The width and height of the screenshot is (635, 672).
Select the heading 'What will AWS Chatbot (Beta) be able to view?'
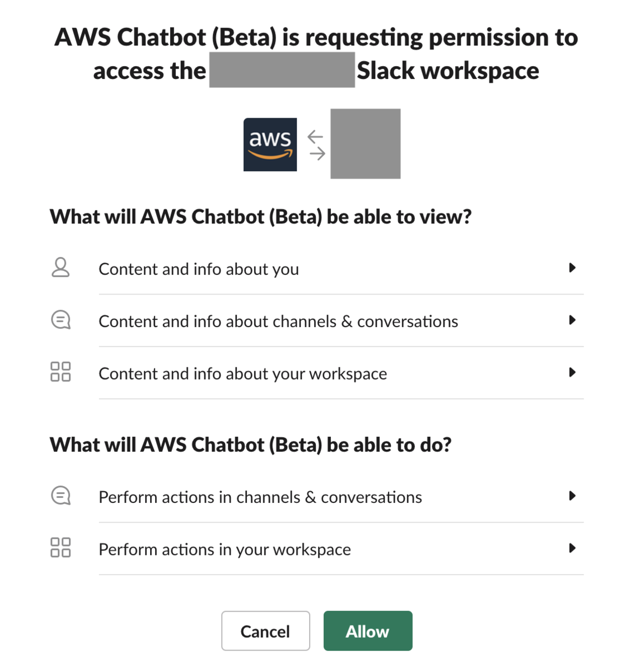pos(260,216)
